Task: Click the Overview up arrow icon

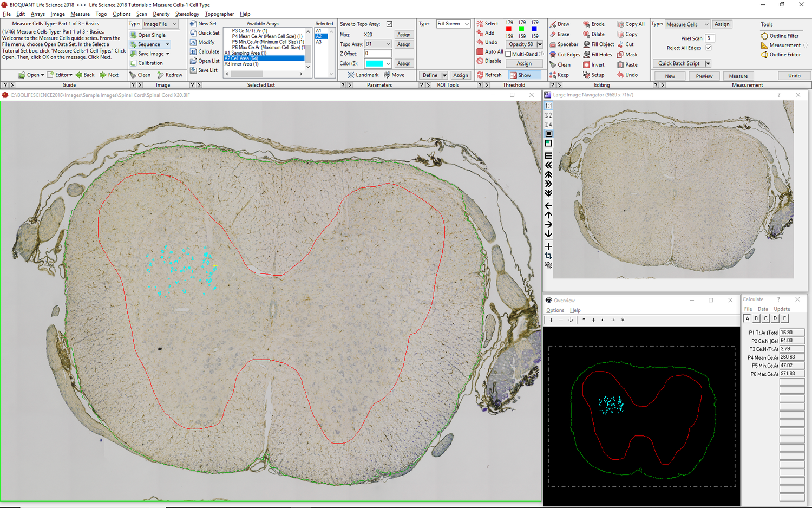Action: tap(584, 320)
